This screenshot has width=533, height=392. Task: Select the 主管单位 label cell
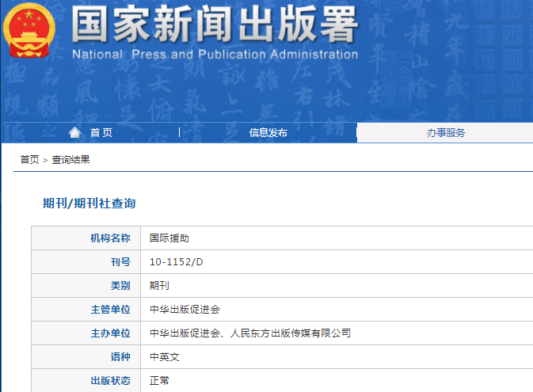86,310
